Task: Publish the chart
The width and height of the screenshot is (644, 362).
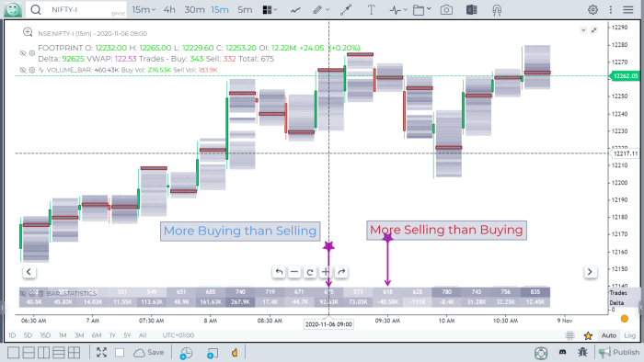Action: [619, 352]
